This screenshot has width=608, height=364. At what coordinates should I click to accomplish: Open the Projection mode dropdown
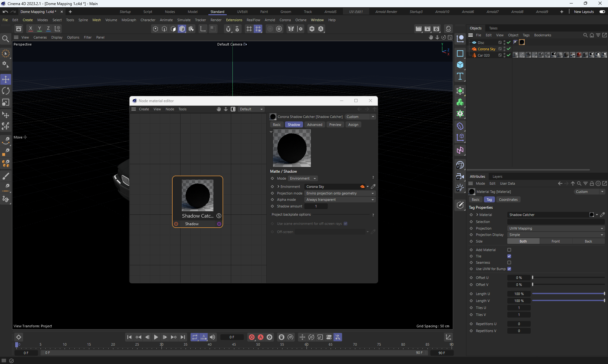point(340,193)
